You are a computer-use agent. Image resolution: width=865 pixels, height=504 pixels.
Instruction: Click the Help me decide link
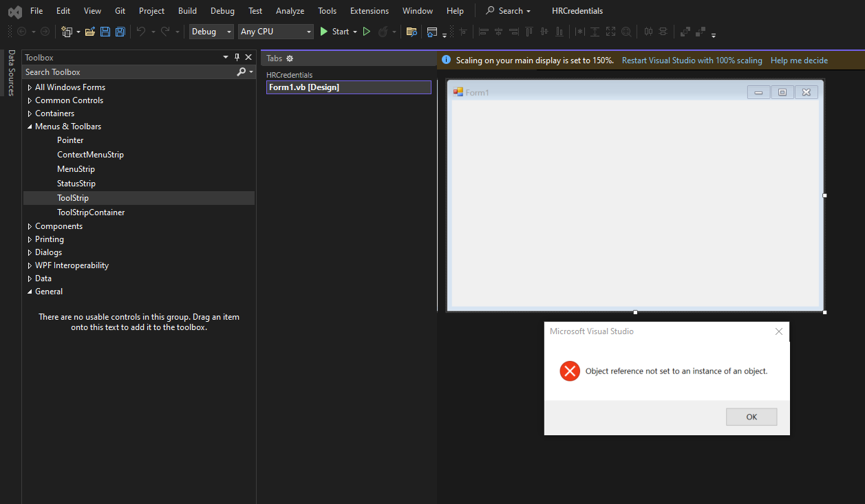(799, 61)
